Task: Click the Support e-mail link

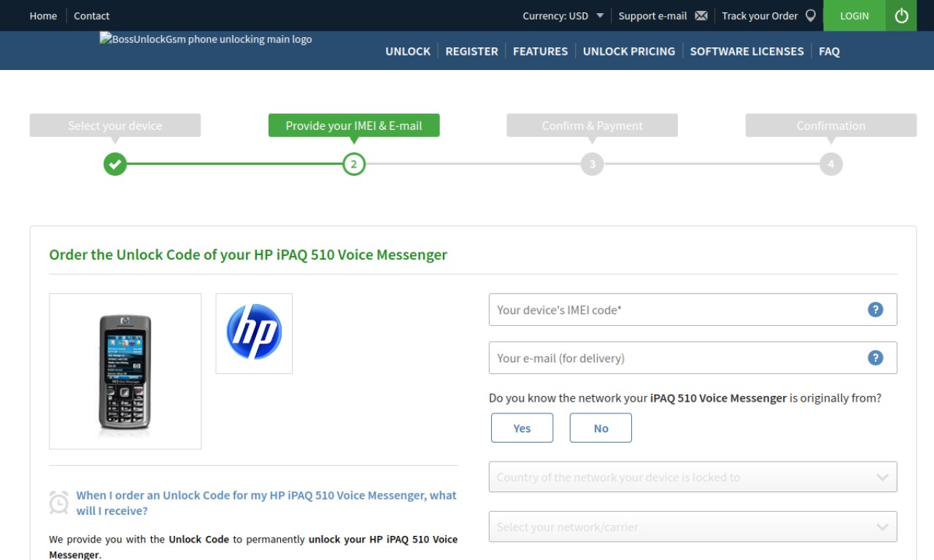Action: point(652,15)
